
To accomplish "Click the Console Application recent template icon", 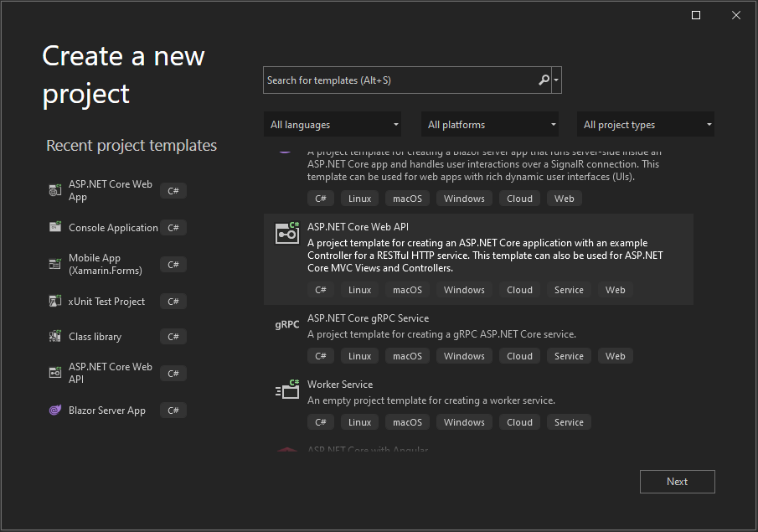I will point(55,227).
